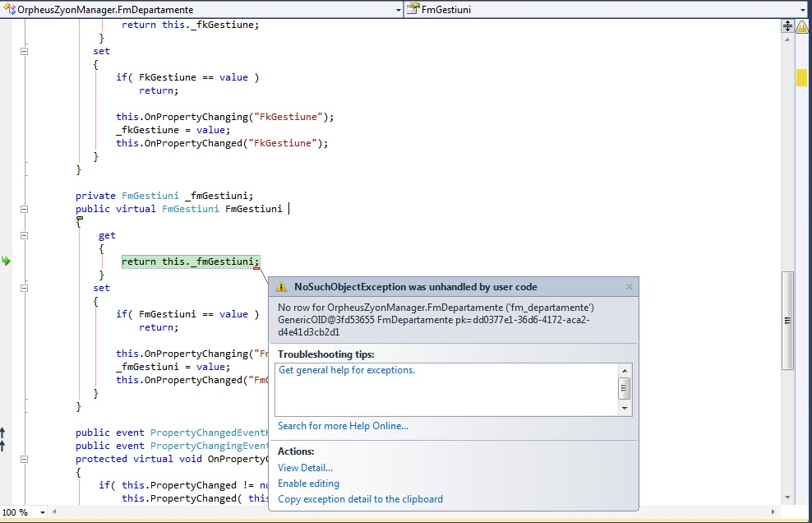Click the margin arrow beside PropertyChangedEventHandler line
812x523 pixels.
coord(3,433)
